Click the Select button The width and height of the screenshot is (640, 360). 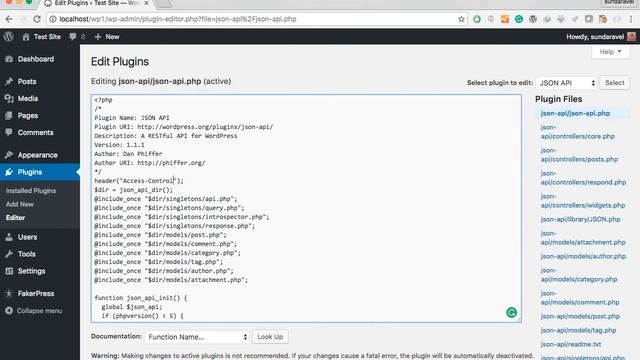tap(614, 83)
